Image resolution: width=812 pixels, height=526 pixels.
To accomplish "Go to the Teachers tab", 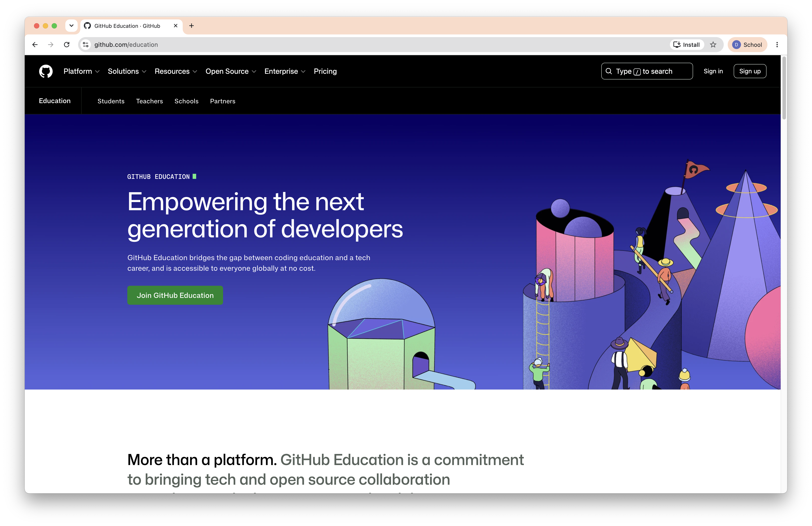I will click(x=149, y=101).
